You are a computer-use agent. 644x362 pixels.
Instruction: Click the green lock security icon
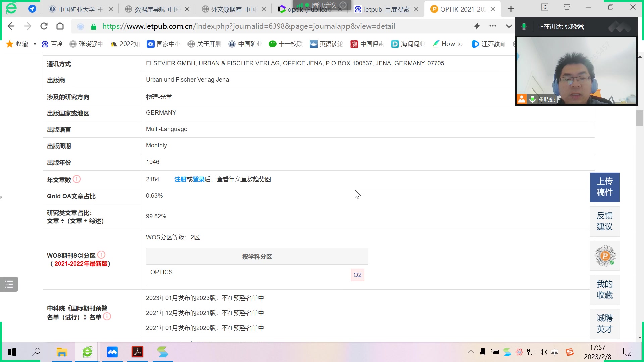tap(94, 26)
